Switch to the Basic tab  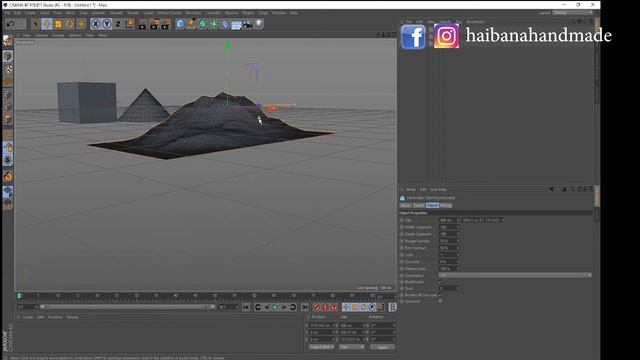(405, 206)
